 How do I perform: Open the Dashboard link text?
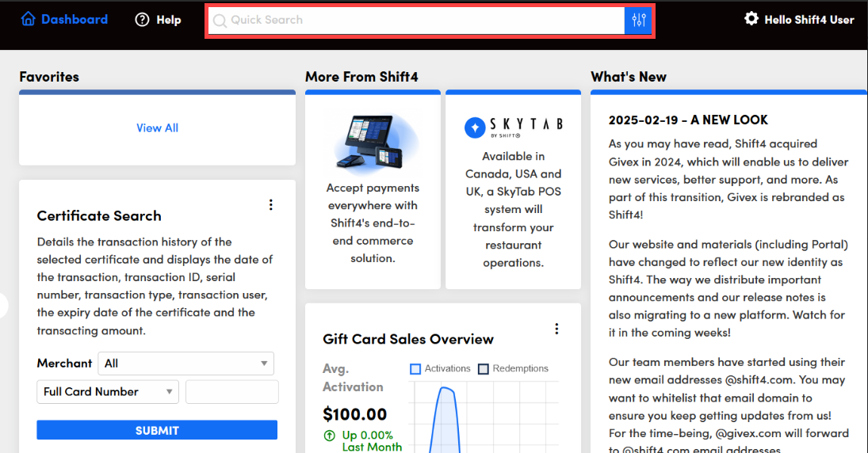[x=75, y=19]
